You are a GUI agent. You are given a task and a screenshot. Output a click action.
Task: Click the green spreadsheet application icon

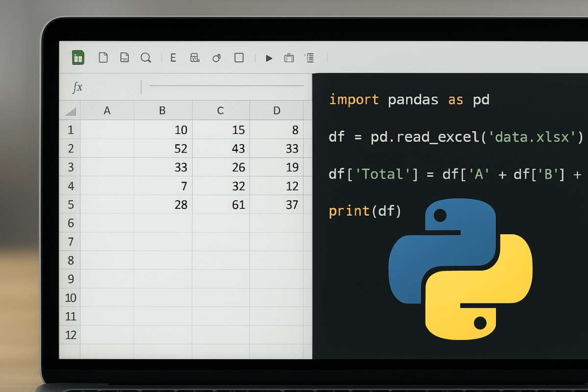coord(77,57)
